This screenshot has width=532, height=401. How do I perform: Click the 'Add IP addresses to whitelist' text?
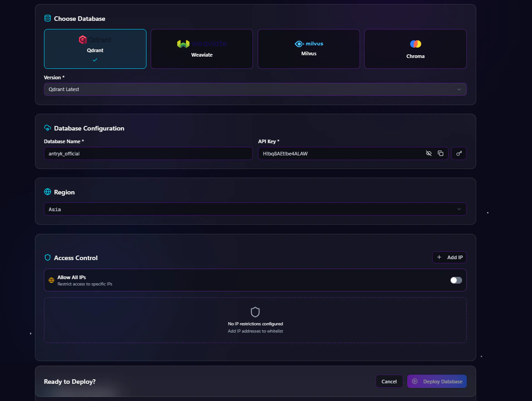pyautogui.click(x=255, y=331)
